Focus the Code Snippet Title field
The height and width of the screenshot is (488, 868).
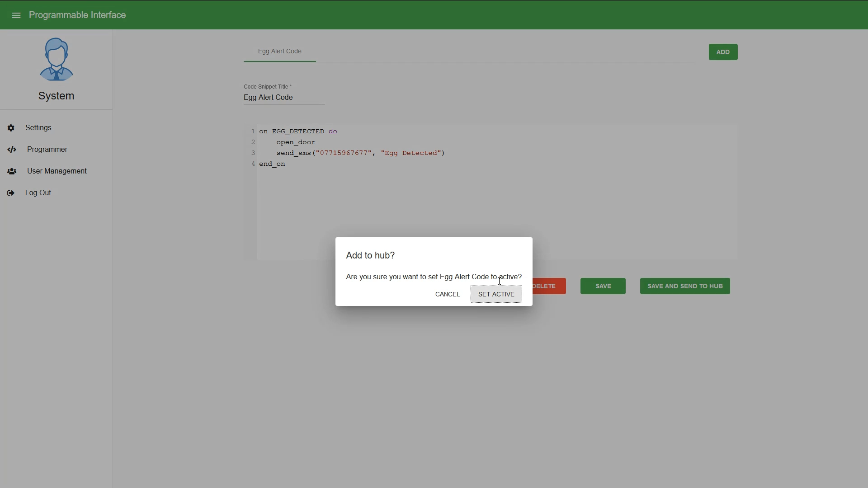(284, 98)
